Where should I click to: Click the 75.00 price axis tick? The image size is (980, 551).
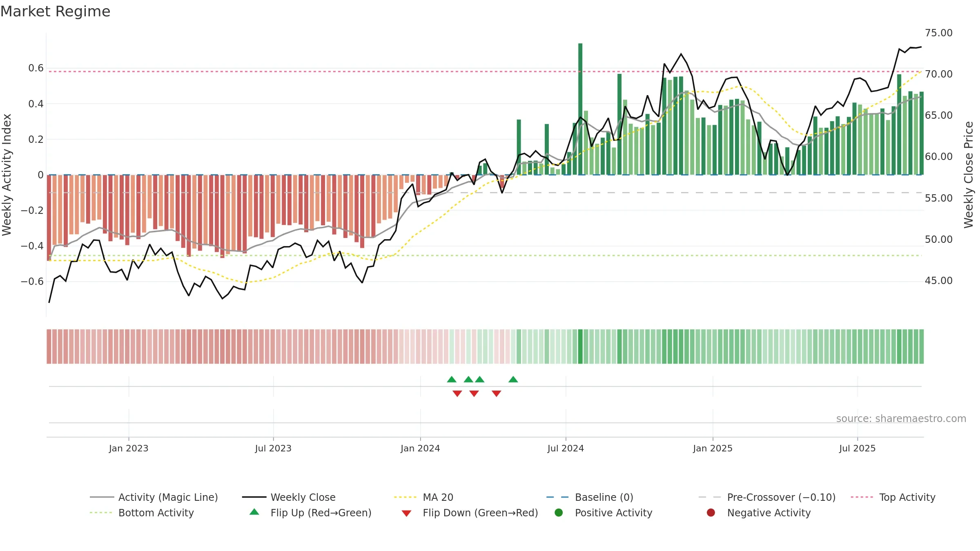939,33
